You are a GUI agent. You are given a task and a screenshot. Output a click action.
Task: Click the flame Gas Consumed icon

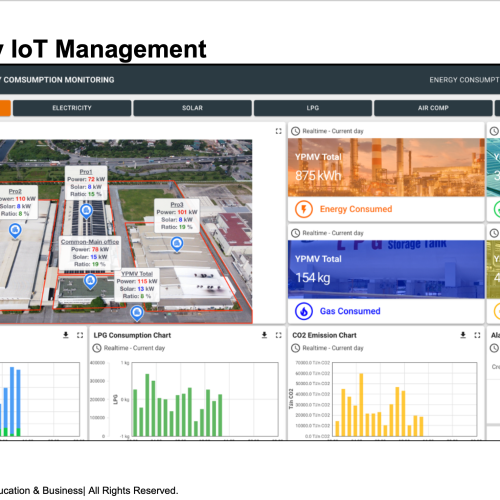click(x=304, y=311)
